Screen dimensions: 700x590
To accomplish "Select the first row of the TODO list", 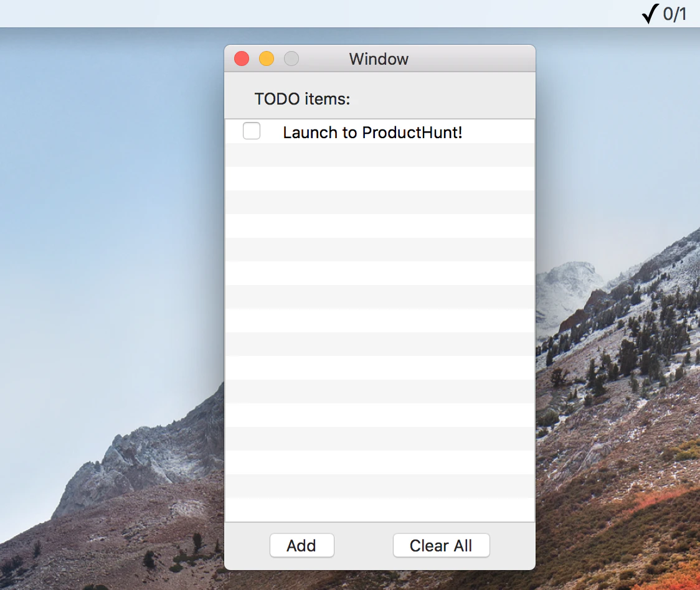I will 380,131.
